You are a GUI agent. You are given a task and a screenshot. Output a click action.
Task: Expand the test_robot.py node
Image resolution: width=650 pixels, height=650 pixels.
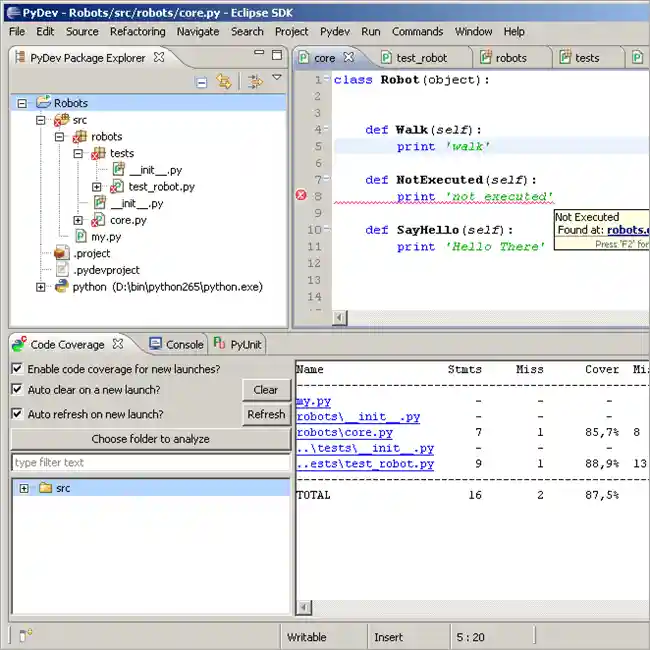(97, 187)
